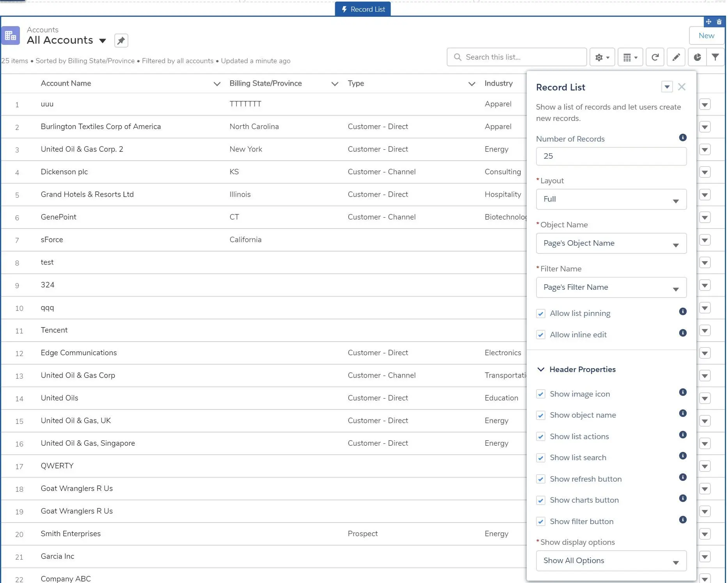Viewport: 728px width, 583px height.
Task: Click the move component icon
Action: [708, 22]
